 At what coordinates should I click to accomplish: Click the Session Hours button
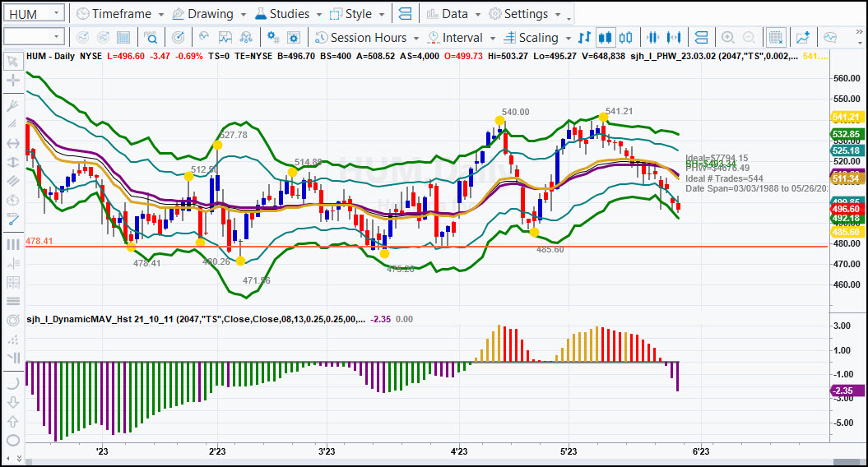tap(360, 38)
